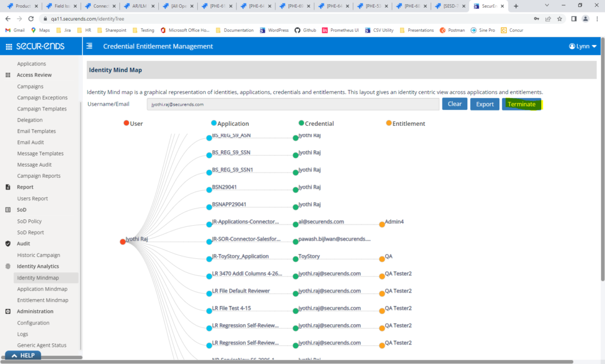Click the Clear button
Screen dimensions: 605x364
point(454,104)
